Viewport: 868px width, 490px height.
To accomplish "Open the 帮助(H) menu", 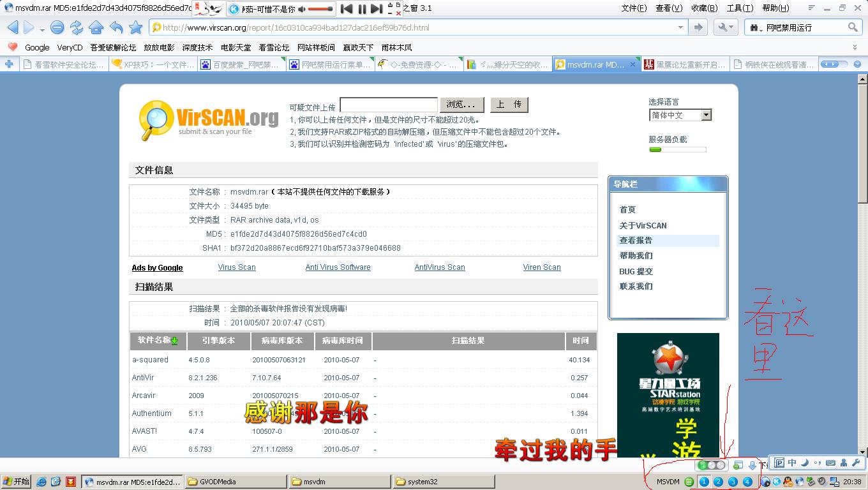I will 775,8.
